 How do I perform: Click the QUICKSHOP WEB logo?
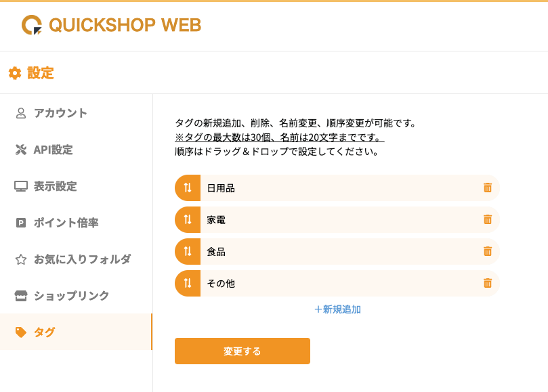pyautogui.click(x=112, y=25)
